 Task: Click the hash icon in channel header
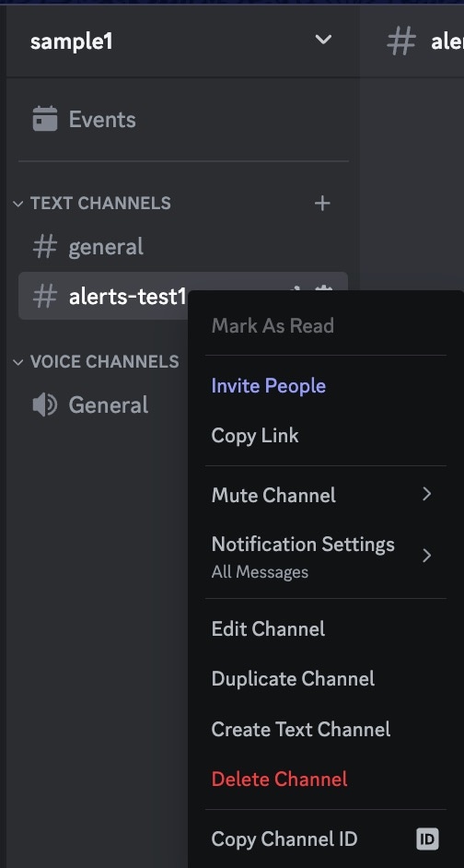click(401, 41)
